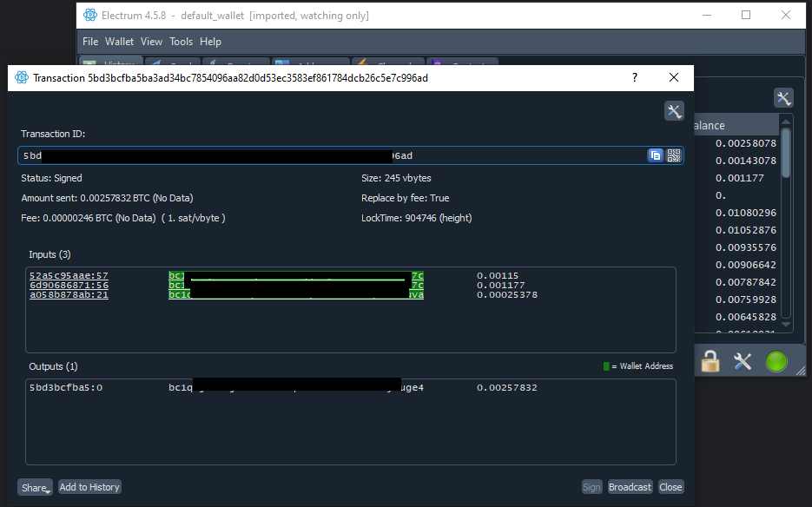Copy the transaction ID to clipboard

(655, 155)
